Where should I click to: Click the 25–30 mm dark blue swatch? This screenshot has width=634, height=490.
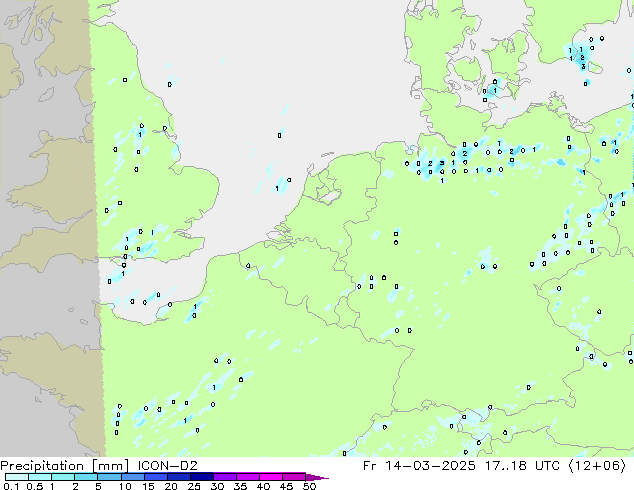click(x=202, y=477)
